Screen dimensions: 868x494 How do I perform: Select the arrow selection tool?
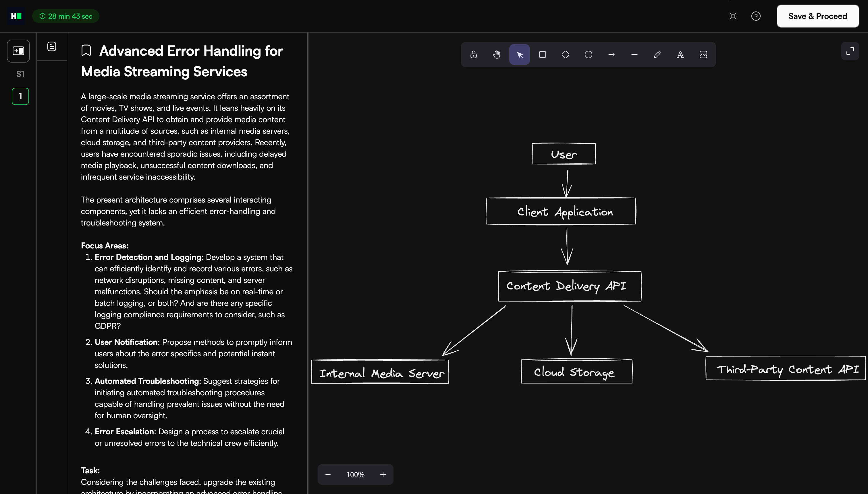tap(519, 55)
